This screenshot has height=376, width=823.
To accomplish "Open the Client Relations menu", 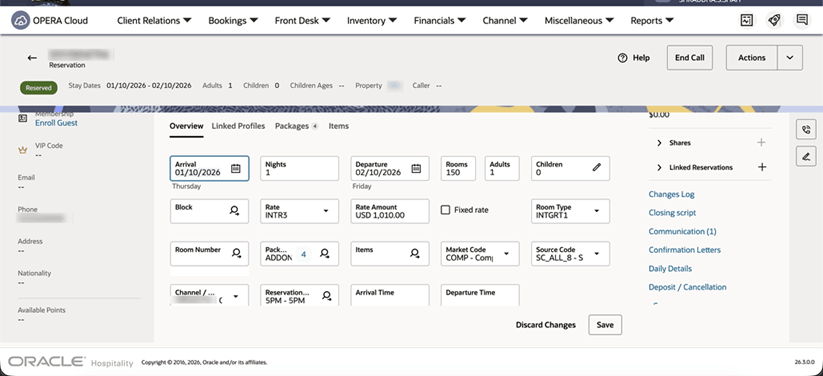I will (x=154, y=21).
